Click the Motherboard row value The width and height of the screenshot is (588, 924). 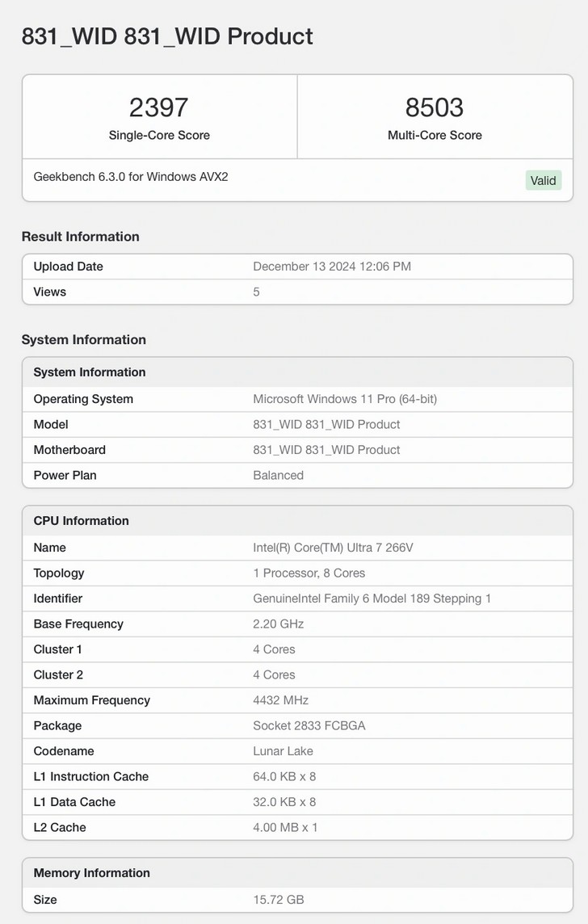pyautogui.click(x=326, y=450)
